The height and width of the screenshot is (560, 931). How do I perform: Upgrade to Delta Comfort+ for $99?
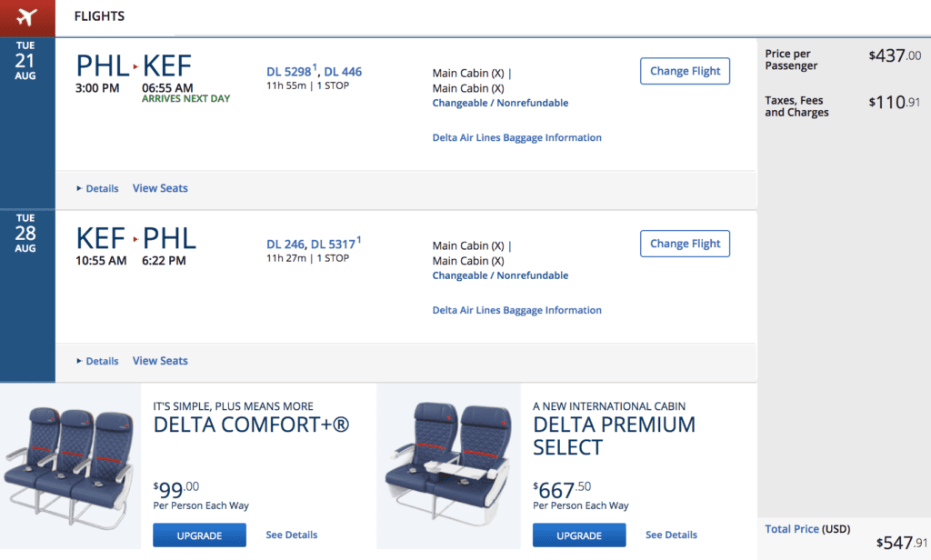click(199, 535)
